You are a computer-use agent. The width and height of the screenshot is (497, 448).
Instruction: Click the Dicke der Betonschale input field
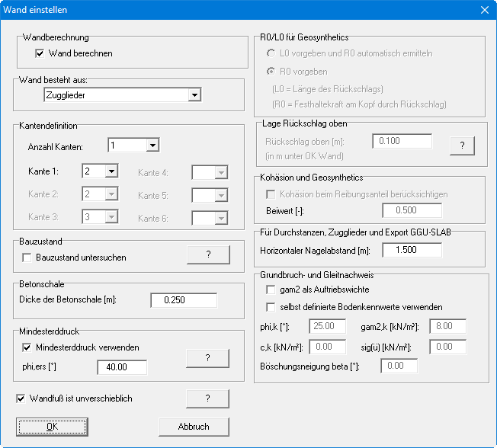click(183, 300)
